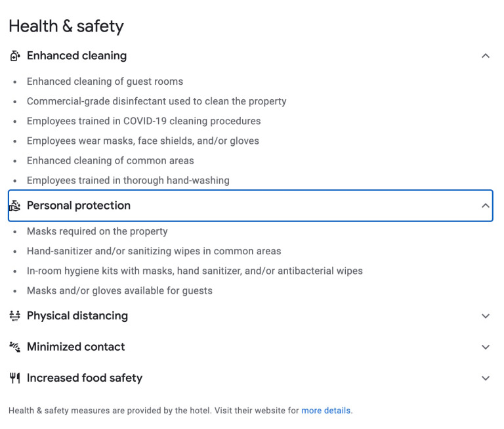
Task: Expand Increased food safety via its chevron
Action: click(486, 378)
